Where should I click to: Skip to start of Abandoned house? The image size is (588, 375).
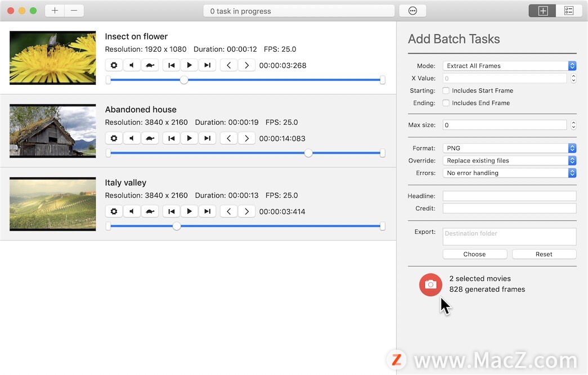coord(172,138)
